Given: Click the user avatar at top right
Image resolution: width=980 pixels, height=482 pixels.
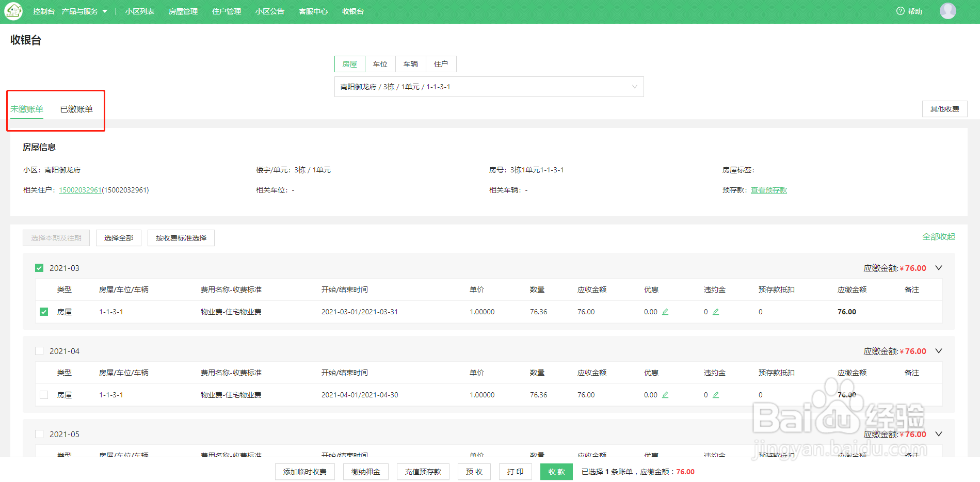Looking at the screenshot, I should (x=948, y=11).
